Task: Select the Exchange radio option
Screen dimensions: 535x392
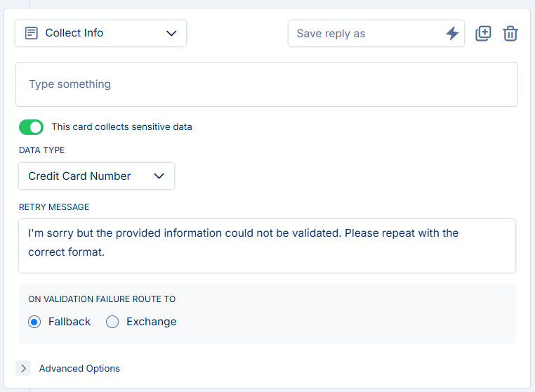Action: click(x=112, y=322)
